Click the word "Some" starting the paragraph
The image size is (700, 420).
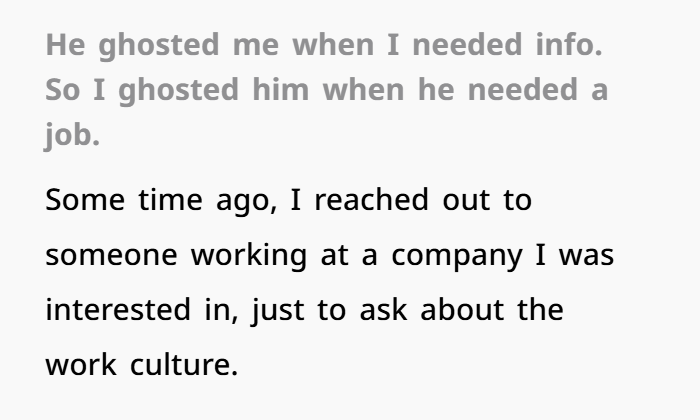tap(85, 200)
